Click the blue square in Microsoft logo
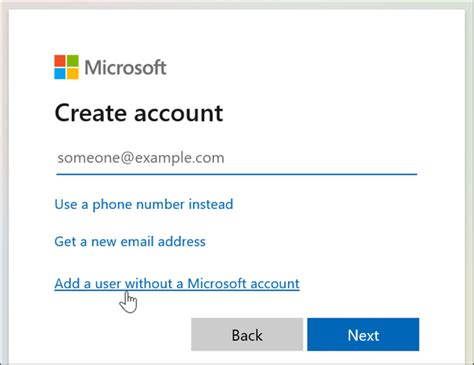The image size is (474, 365). [60, 74]
